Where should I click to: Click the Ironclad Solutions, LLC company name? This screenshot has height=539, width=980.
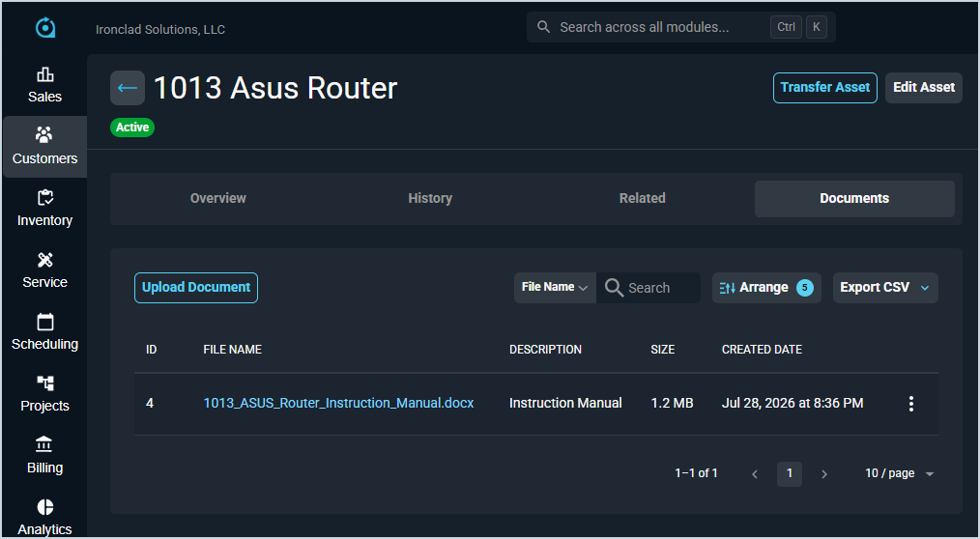click(160, 29)
